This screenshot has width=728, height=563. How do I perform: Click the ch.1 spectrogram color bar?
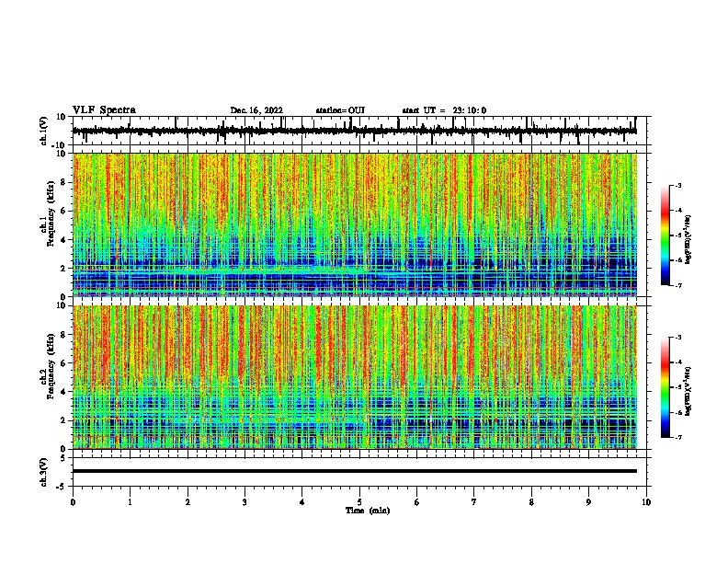[665, 236]
